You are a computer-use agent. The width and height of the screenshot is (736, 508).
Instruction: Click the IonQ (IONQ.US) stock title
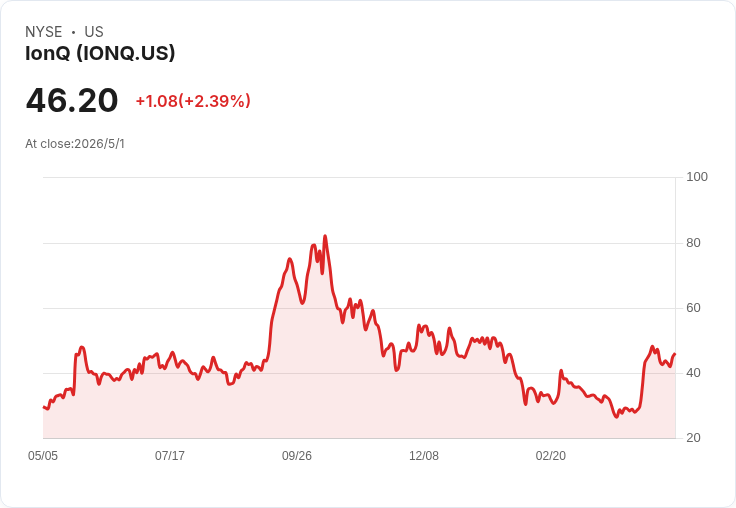[x=100, y=53]
